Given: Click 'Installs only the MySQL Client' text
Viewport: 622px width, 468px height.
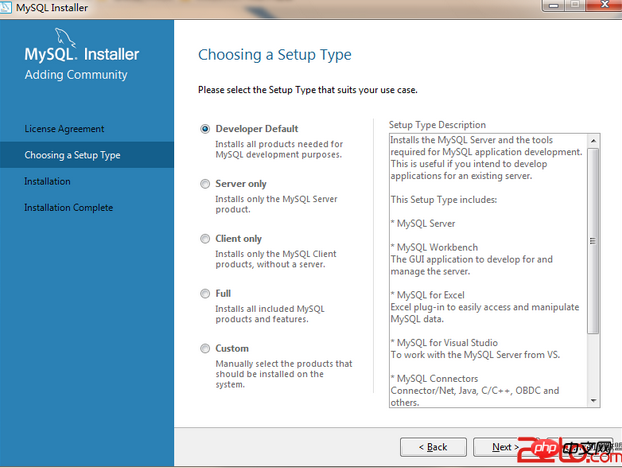Looking at the screenshot, I should pyautogui.click(x=276, y=259).
